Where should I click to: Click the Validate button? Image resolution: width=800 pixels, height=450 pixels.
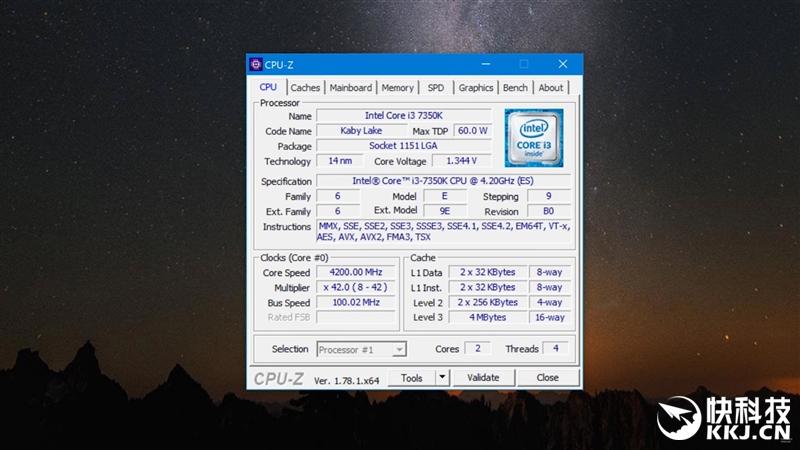483,378
